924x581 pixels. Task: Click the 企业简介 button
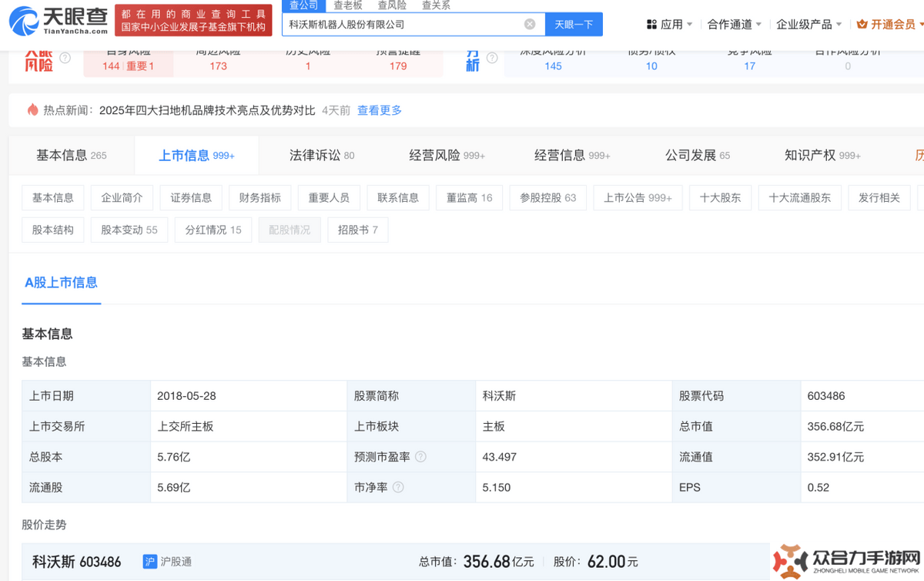tap(122, 198)
